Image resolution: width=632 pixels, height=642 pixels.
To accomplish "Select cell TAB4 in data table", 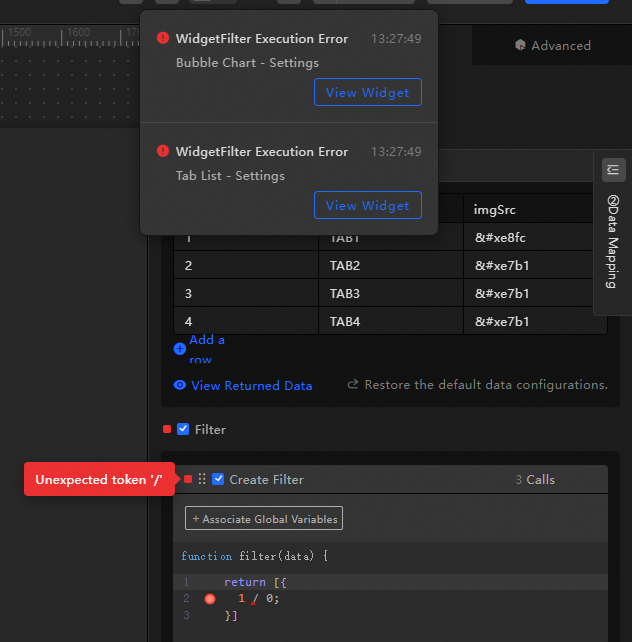I will tap(391, 321).
